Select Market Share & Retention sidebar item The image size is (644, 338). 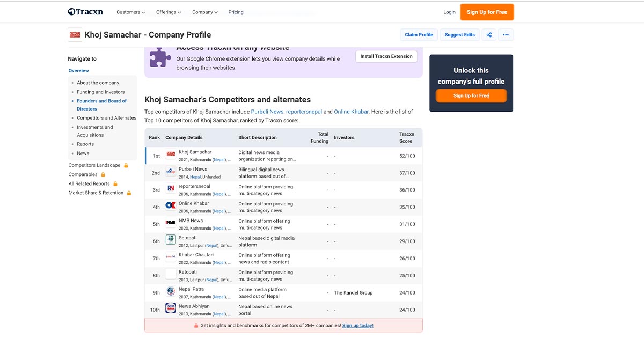[x=96, y=193]
